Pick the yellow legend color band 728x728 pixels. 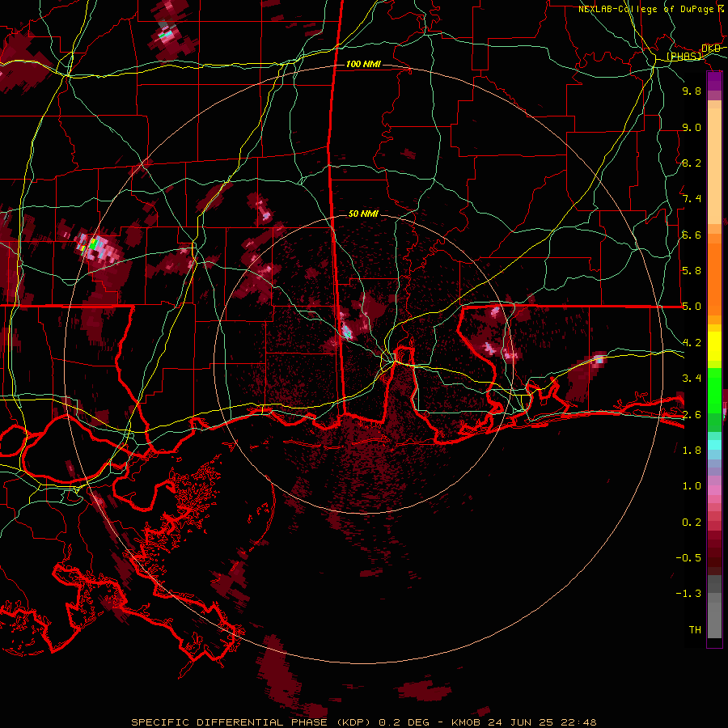click(x=714, y=346)
